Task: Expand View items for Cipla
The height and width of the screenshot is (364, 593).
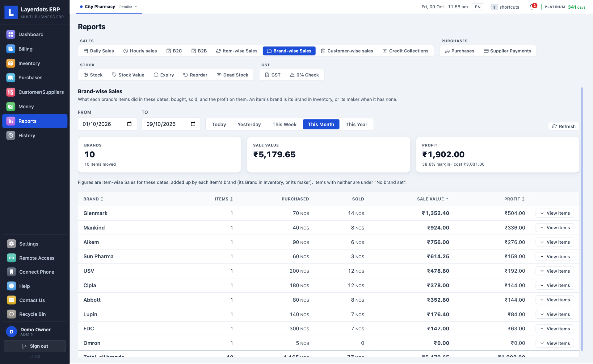Action: [x=555, y=285]
